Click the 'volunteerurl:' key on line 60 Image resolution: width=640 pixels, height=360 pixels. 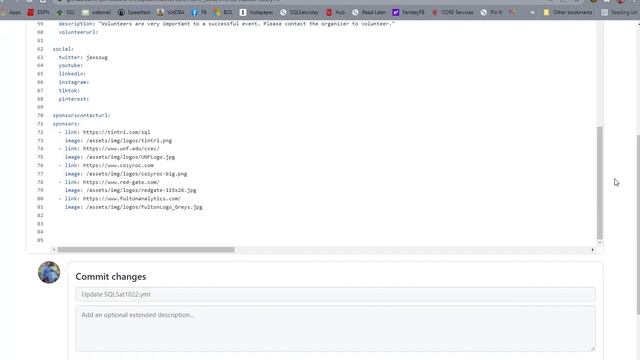(x=78, y=32)
